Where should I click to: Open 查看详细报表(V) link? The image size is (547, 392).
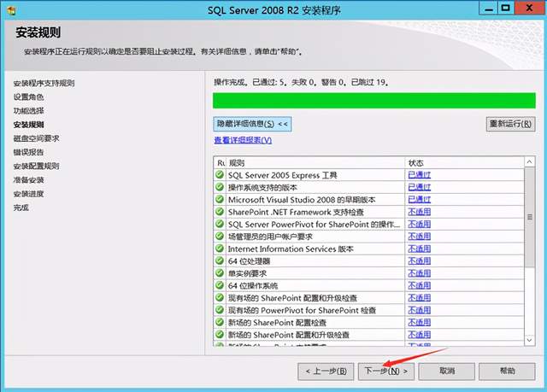coord(243,140)
